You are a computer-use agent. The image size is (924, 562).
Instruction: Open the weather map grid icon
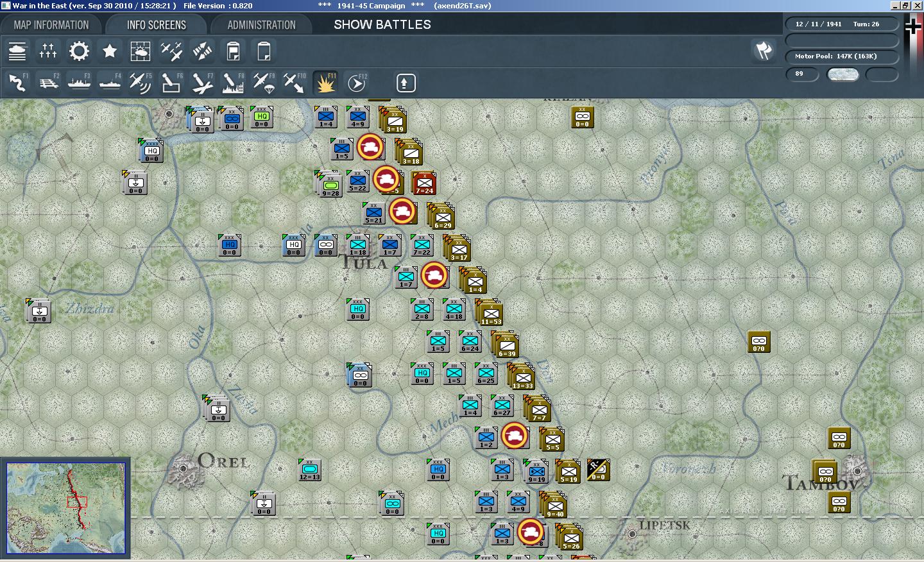pyautogui.click(x=141, y=51)
